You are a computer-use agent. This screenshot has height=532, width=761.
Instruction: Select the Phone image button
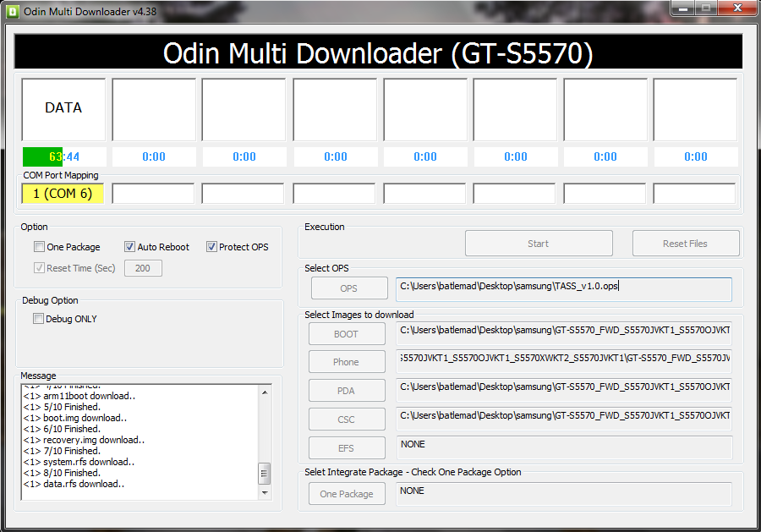347,362
